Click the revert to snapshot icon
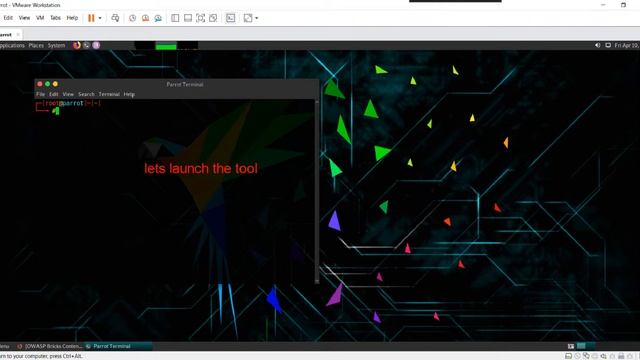 145,18
